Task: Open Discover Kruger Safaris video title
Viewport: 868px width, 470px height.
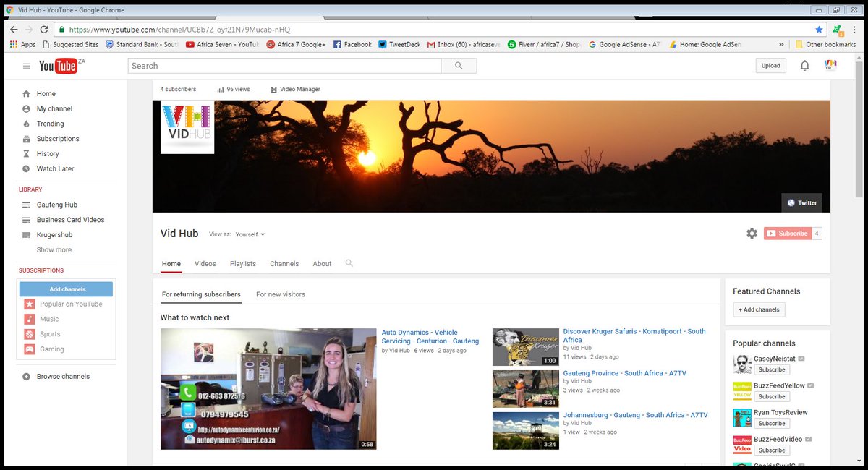Action: tap(634, 336)
